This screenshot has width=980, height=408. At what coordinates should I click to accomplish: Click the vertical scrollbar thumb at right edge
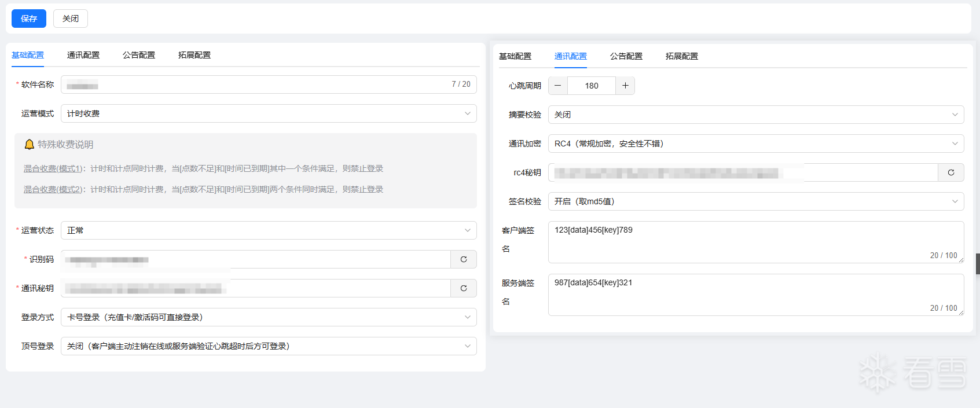[978, 263]
